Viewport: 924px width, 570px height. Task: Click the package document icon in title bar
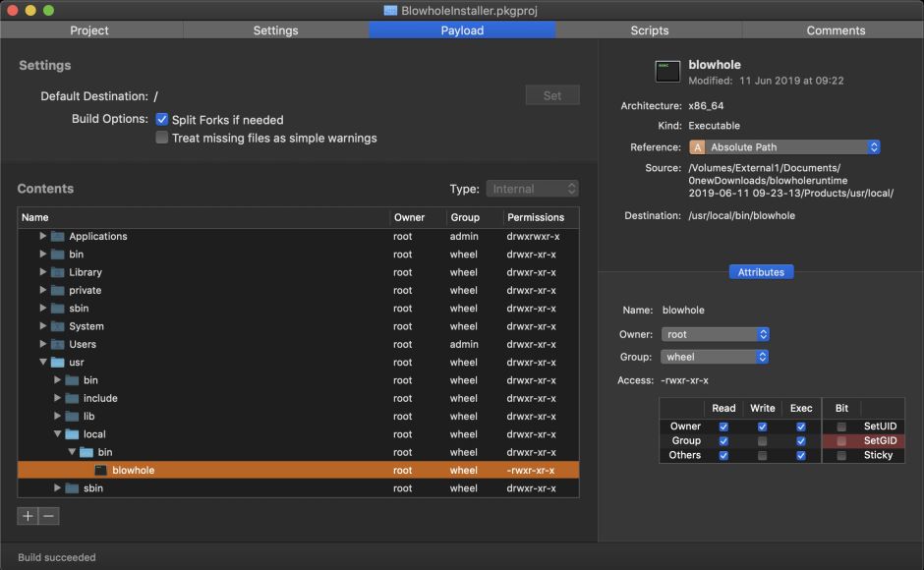coord(391,10)
